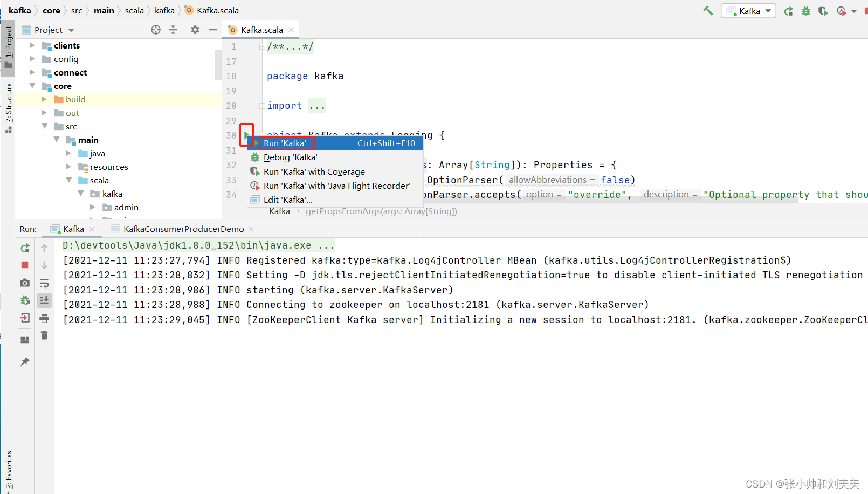Open the Favorites tool window side tab
This screenshot has height=494, width=868.
8,470
